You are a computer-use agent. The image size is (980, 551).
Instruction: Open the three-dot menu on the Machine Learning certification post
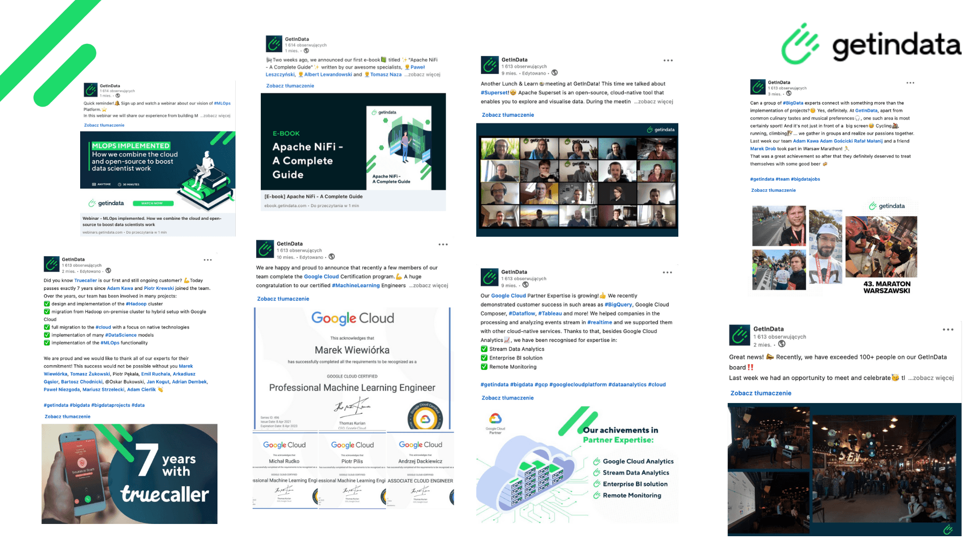[x=443, y=244]
